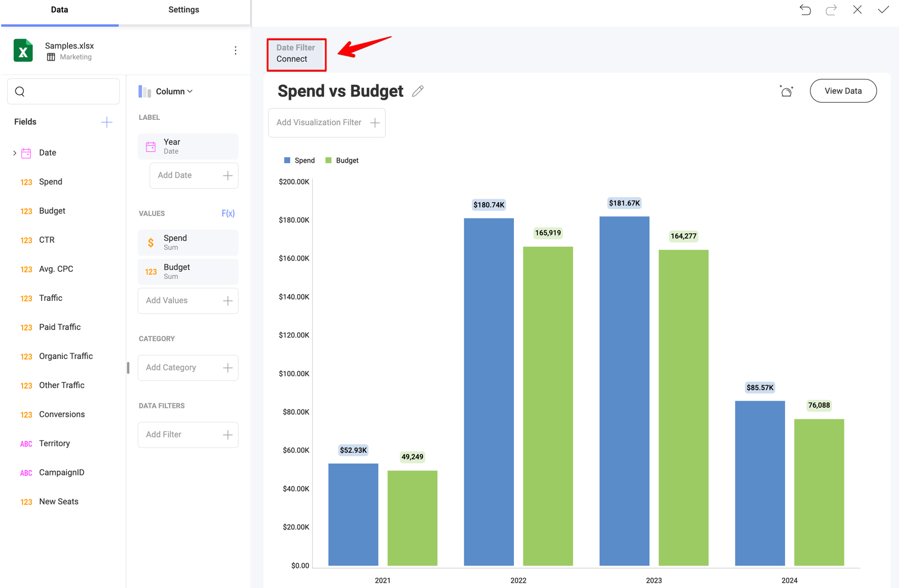Click the 2021 blue Spend bar

pyautogui.click(x=353, y=514)
